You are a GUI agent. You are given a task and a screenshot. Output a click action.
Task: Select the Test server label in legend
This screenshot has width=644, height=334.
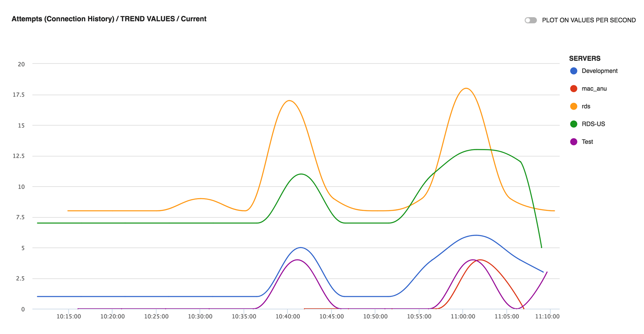click(587, 142)
